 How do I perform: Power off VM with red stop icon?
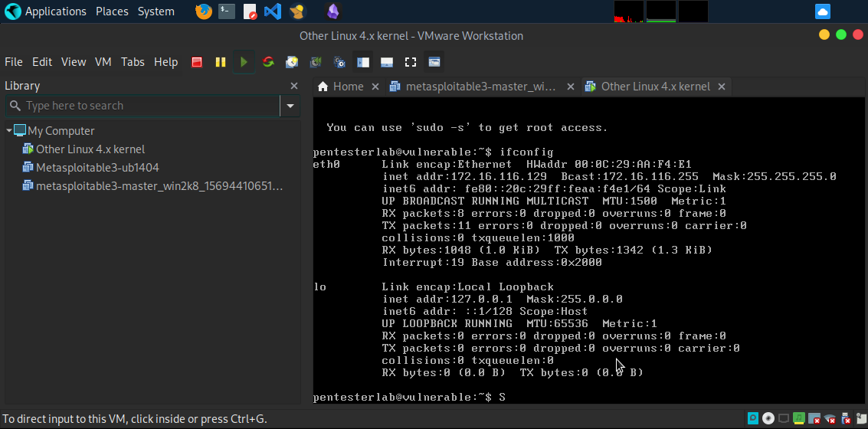point(197,62)
